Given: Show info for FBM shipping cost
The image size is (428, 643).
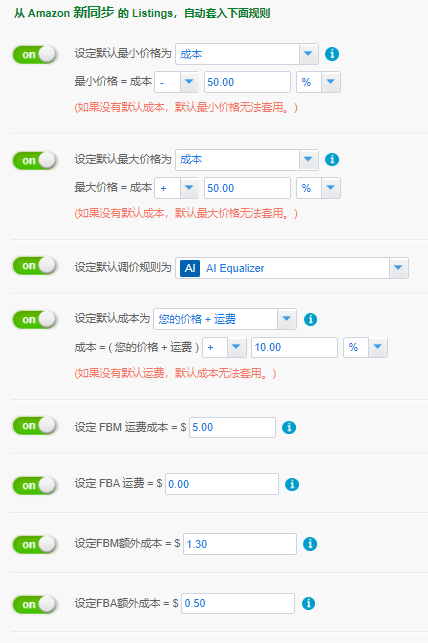Looking at the screenshot, I should point(289,427).
